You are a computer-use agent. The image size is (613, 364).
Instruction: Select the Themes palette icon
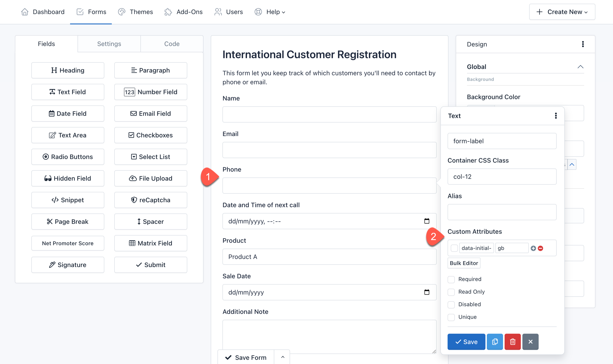(121, 12)
